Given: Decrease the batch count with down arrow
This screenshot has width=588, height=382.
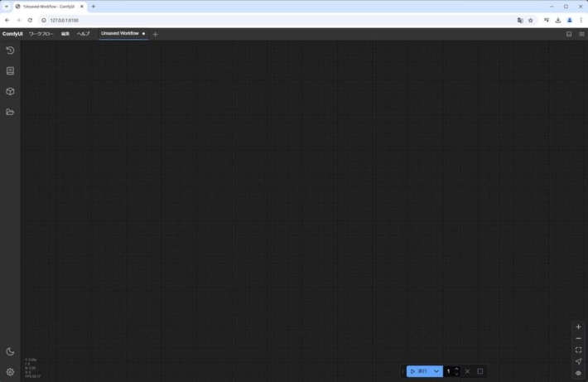Looking at the screenshot, I should pyautogui.click(x=456, y=374).
